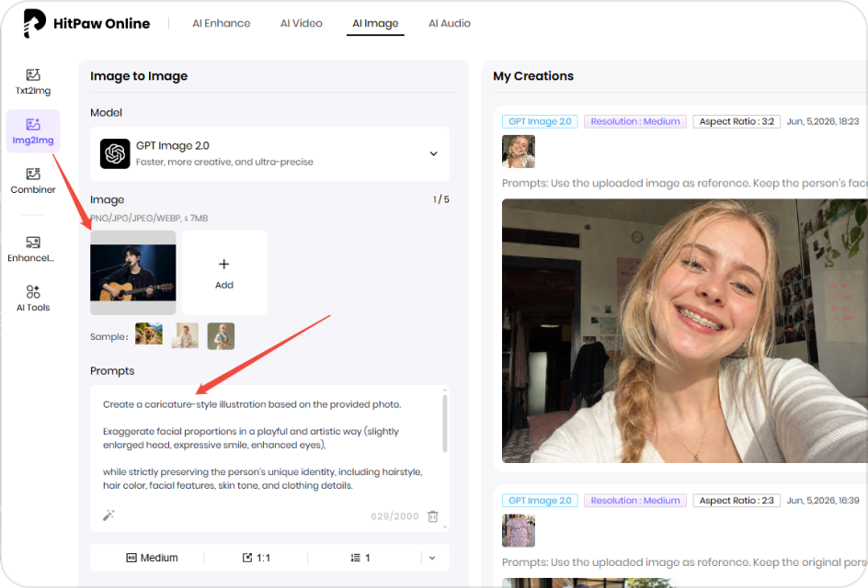This screenshot has height=588, width=868.
Task: Select the AI Image tab
Action: (x=375, y=23)
